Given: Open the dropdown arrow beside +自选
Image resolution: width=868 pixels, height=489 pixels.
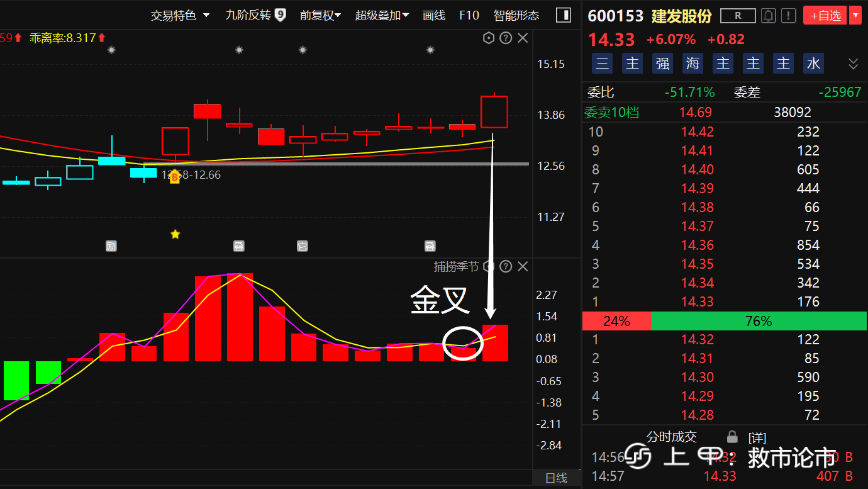Looking at the screenshot, I should pyautogui.click(x=855, y=16).
